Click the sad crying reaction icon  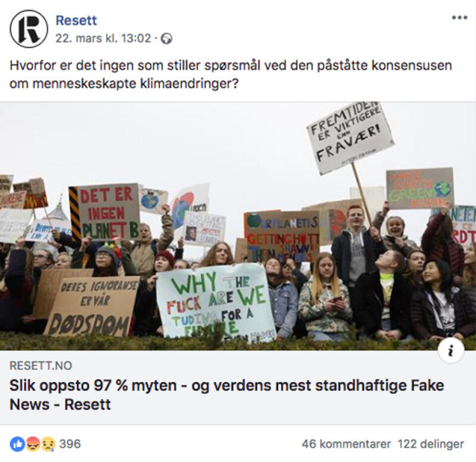[x=48, y=444]
